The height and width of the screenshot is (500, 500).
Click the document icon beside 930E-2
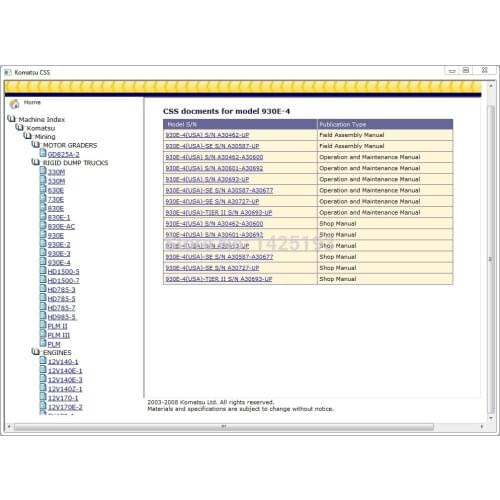[43, 243]
